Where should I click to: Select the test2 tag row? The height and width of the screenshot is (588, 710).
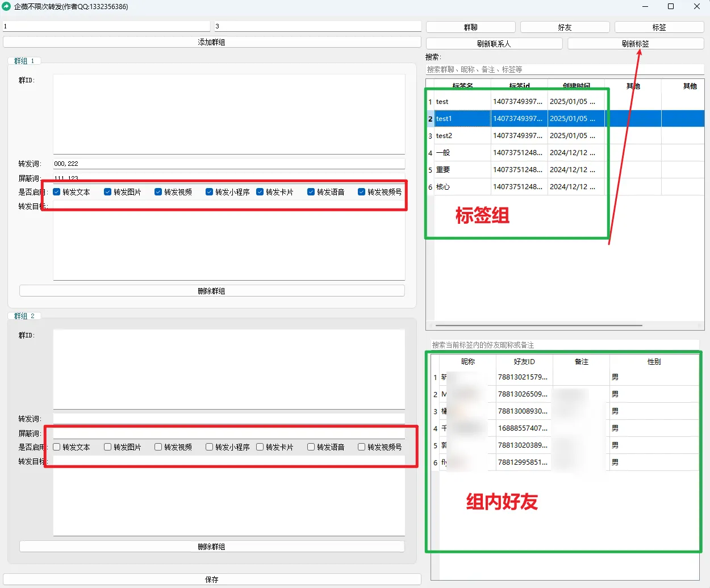[x=462, y=136]
